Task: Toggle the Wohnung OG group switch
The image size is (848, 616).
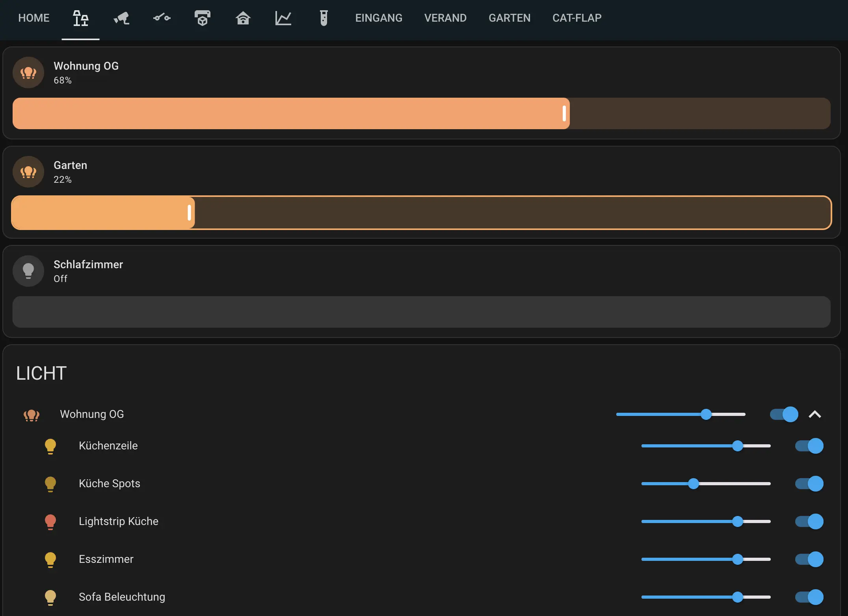Action: click(x=784, y=414)
